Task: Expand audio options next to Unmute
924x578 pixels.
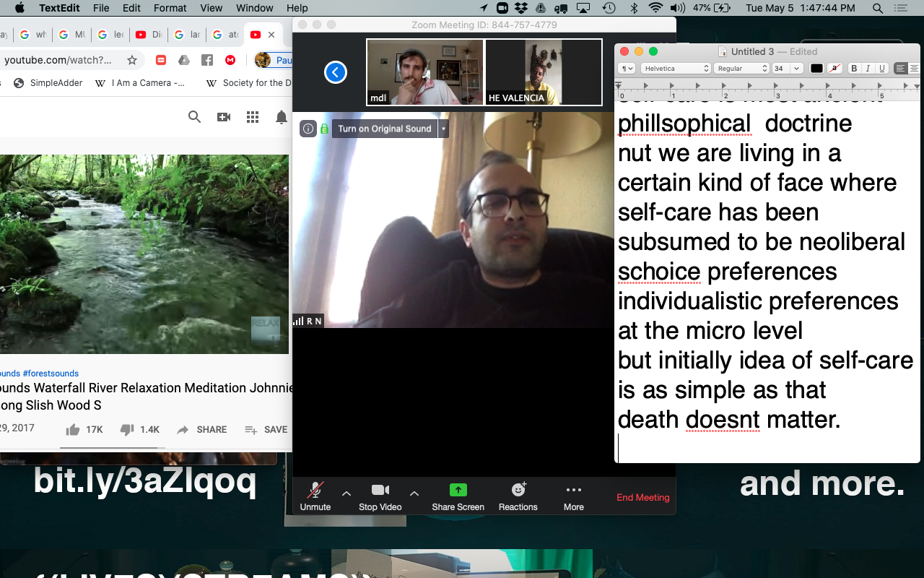Action: pyautogui.click(x=346, y=495)
